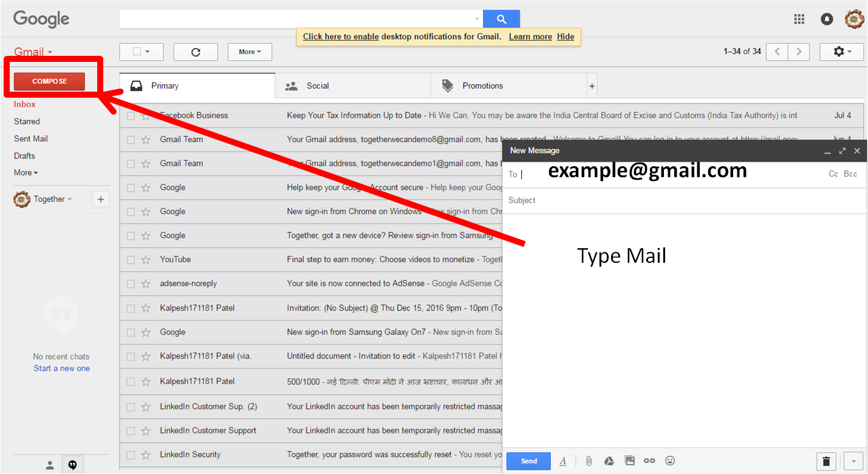The image size is (868, 474).
Task: Open the Gmail dropdown menu
Action: coord(33,52)
